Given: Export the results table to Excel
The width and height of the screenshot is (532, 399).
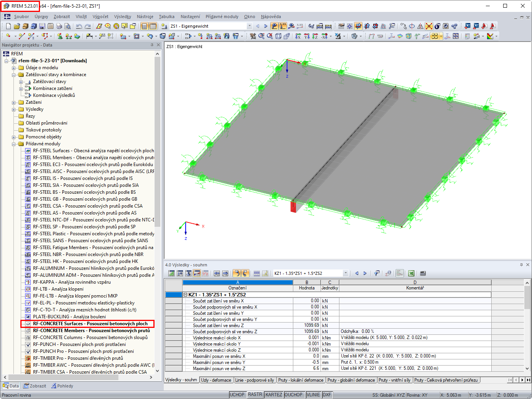Looking at the screenshot, I should point(411,273).
